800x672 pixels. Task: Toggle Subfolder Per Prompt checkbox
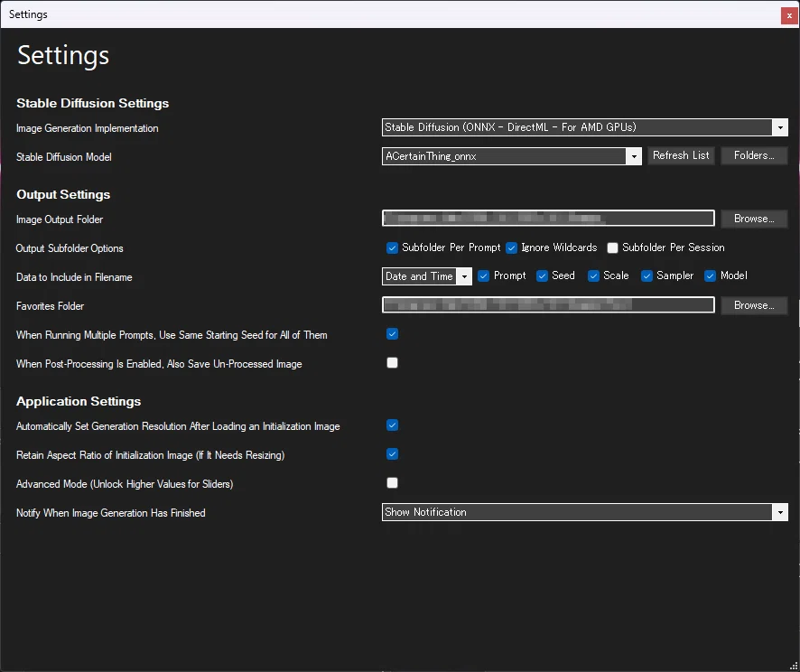tap(392, 248)
